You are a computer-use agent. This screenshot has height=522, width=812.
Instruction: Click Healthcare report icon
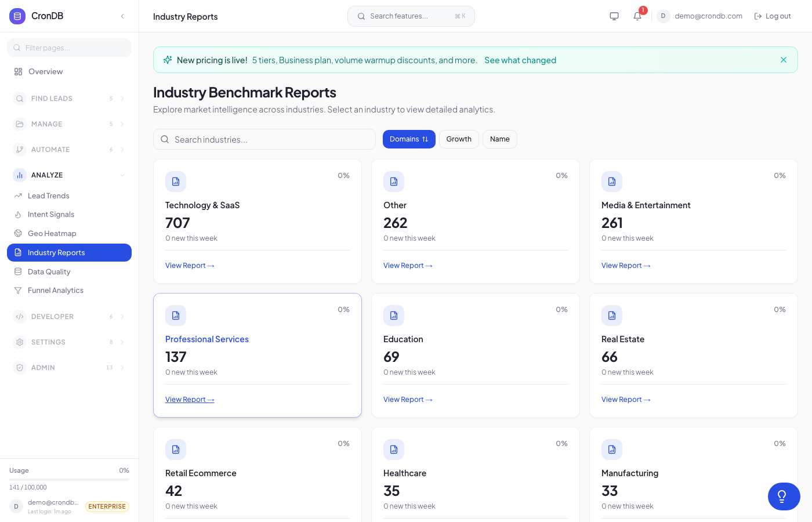click(394, 449)
